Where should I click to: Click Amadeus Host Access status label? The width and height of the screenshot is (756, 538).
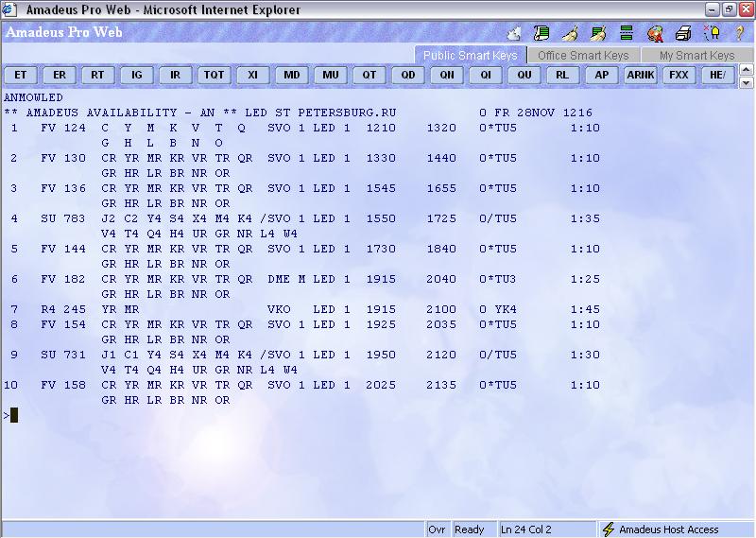click(x=669, y=529)
